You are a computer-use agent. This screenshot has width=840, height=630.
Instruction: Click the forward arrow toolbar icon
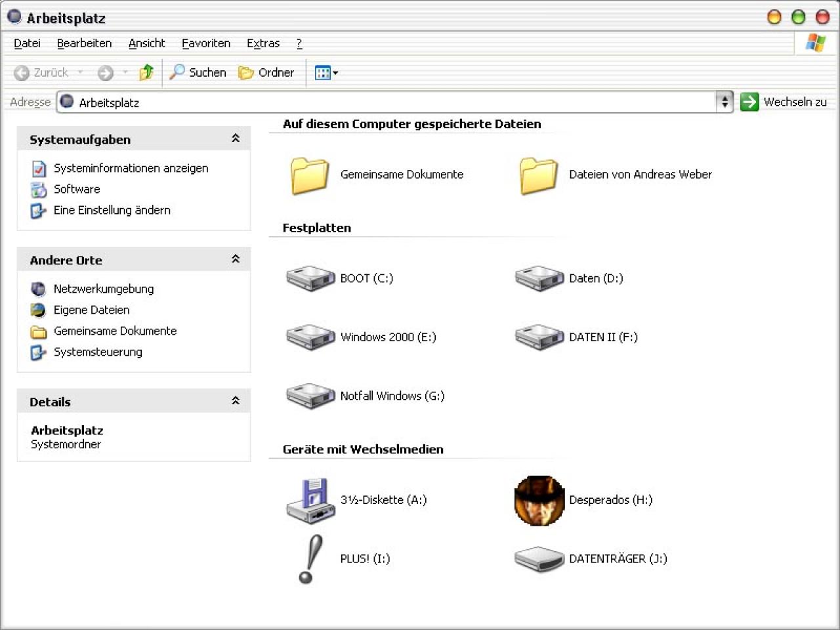(x=105, y=73)
